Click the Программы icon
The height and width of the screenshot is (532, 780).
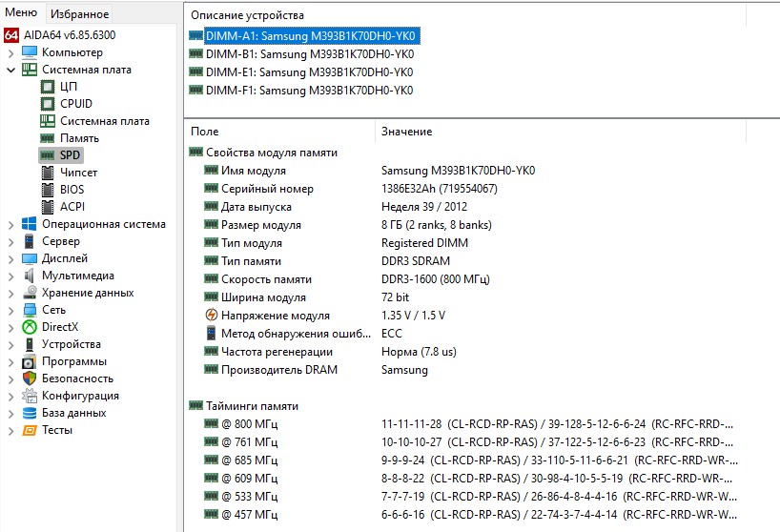click(x=30, y=361)
